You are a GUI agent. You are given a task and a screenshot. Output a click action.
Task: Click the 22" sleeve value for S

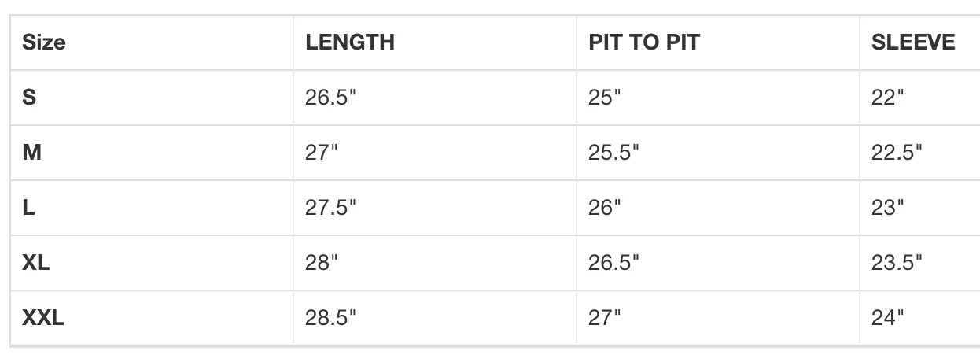(x=887, y=98)
